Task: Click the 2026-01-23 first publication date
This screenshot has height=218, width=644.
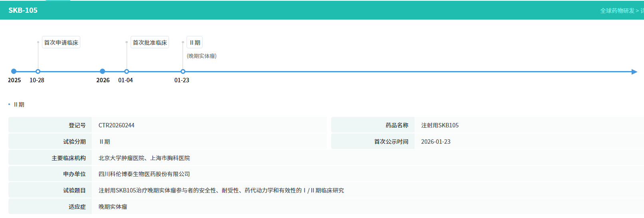Action: coord(435,142)
